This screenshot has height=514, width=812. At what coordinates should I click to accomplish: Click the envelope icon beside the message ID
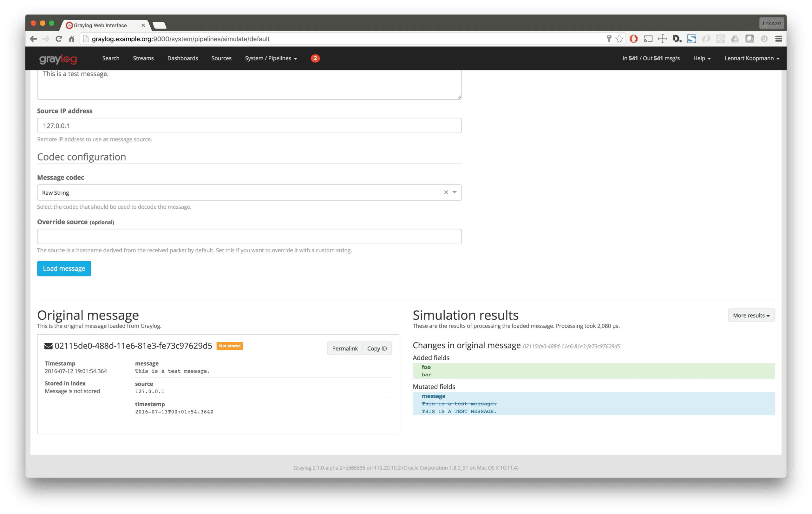[x=49, y=346]
